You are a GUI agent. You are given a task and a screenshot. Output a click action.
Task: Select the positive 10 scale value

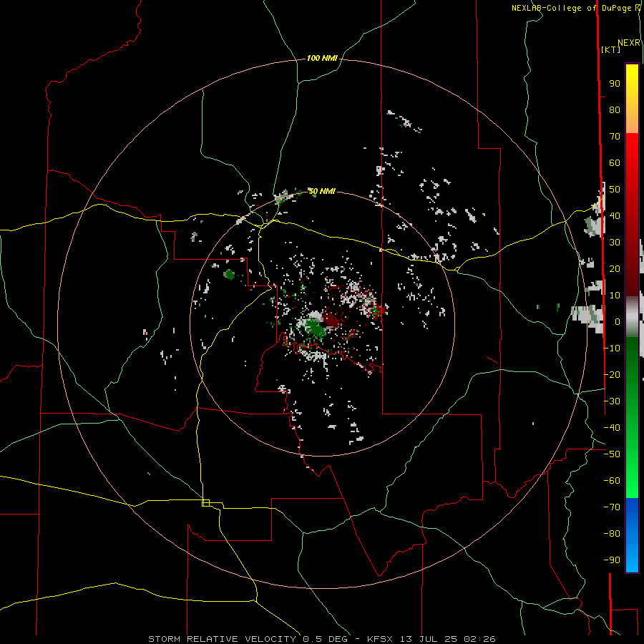coord(615,296)
